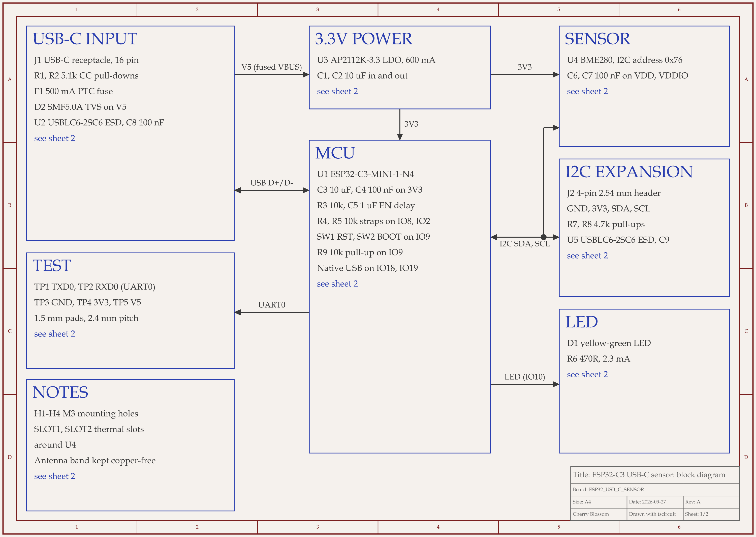The height and width of the screenshot is (537, 756).
Task: Select 'Antenna band kept copper-free' note
Action: pyautogui.click(x=95, y=461)
